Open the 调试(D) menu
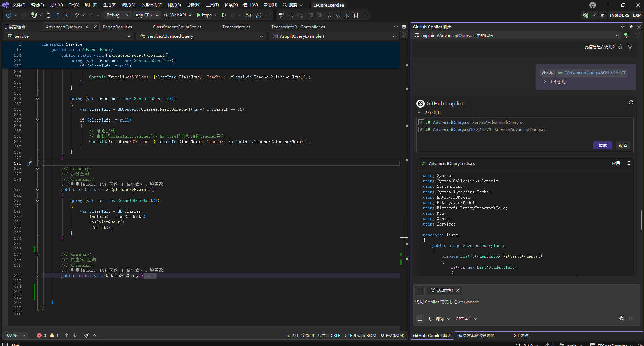Image resolution: width=644 pixels, height=346 pixels. 129,5
